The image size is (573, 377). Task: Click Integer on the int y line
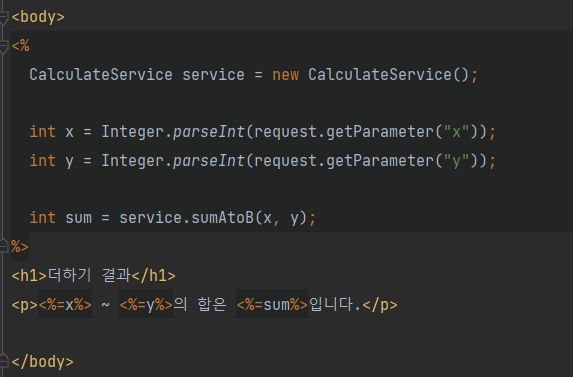coord(132,161)
